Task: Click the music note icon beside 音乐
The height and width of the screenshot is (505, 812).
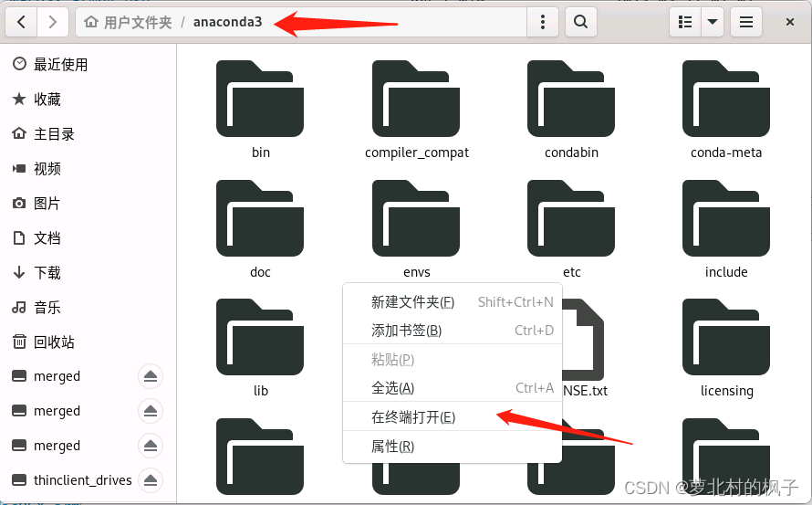Action: (19, 307)
